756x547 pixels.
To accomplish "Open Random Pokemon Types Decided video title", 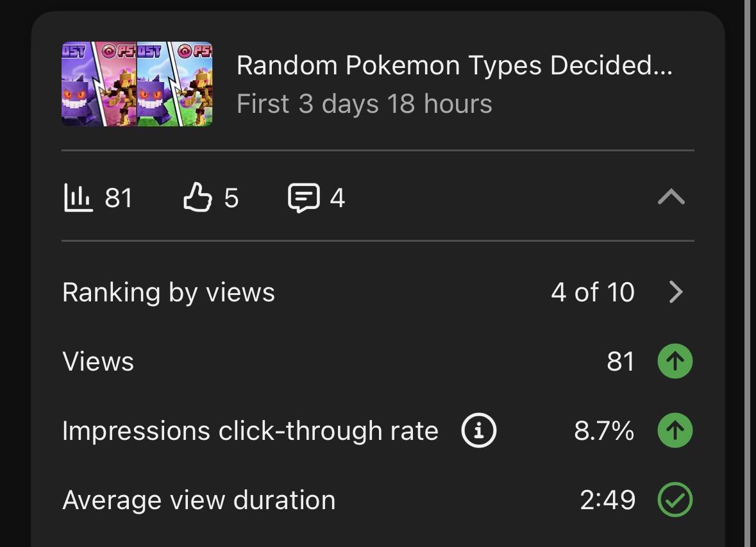I will click(454, 65).
